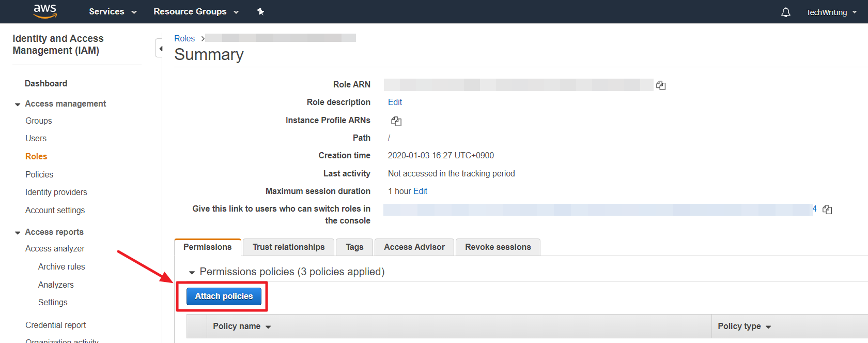Viewport: 868px width, 343px height.
Task: Edit the role description
Action: tap(395, 102)
